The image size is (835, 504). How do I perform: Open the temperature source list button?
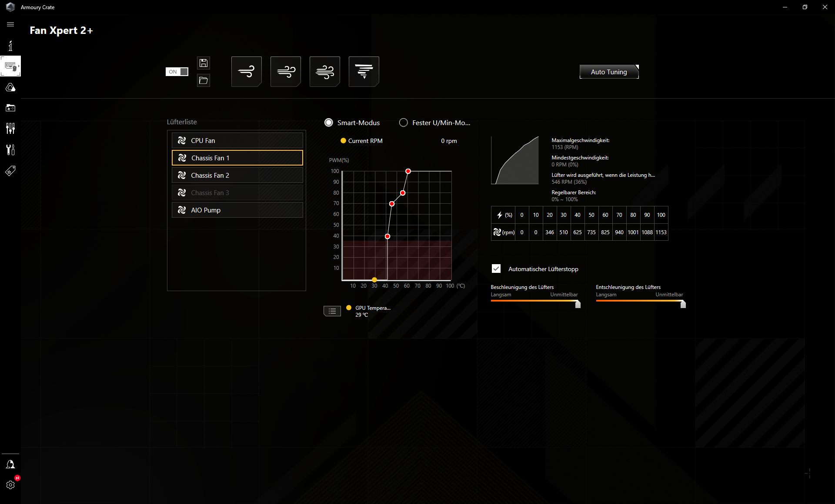pos(332,311)
